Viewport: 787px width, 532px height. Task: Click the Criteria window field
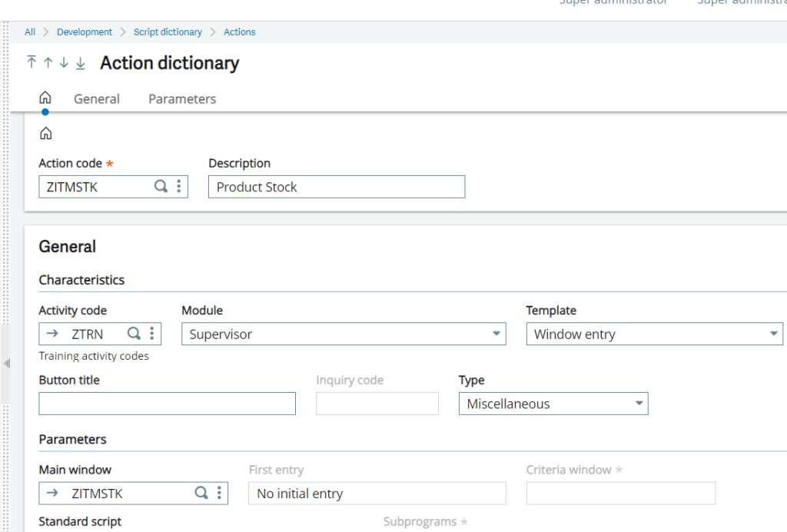coord(621,494)
